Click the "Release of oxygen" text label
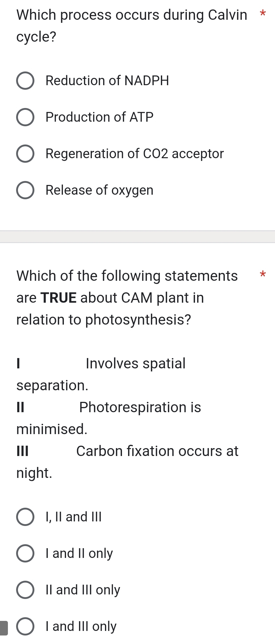 click(99, 190)
